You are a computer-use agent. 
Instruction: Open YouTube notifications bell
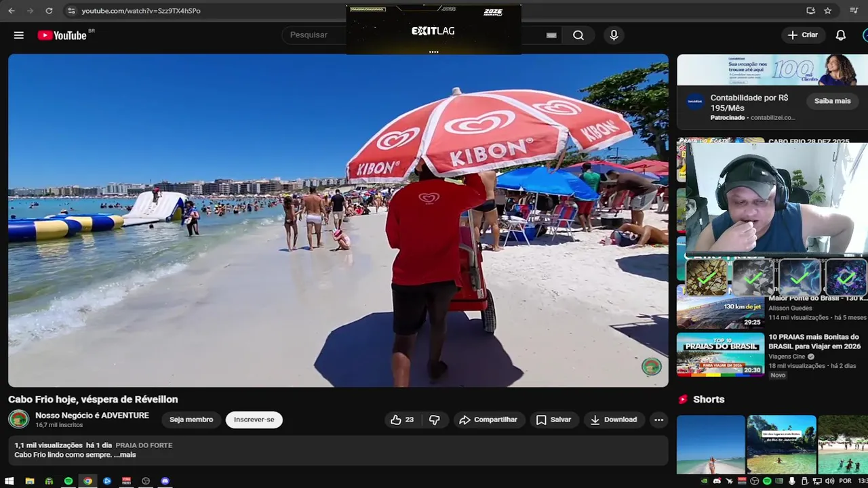tap(840, 35)
